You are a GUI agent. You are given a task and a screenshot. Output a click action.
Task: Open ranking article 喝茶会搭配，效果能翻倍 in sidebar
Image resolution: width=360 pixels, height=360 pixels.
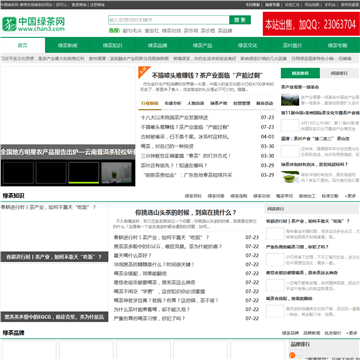pyautogui.click(x=289, y=299)
